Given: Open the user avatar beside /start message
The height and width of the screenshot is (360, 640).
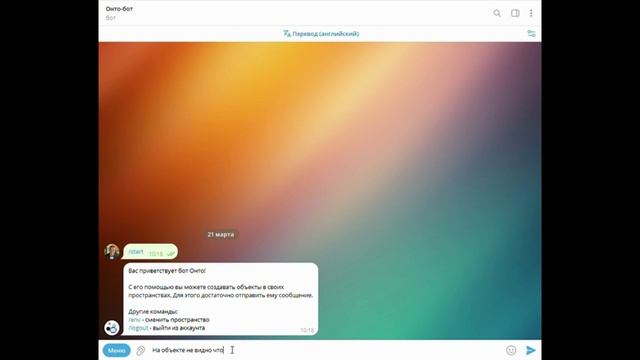Looking at the screenshot, I should pos(112,251).
